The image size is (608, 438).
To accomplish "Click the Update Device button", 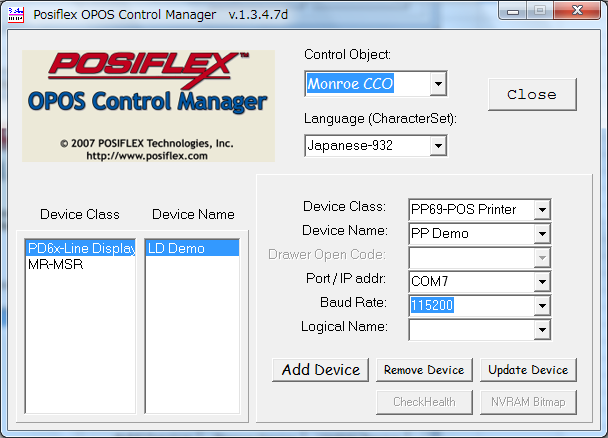I will tap(528, 370).
